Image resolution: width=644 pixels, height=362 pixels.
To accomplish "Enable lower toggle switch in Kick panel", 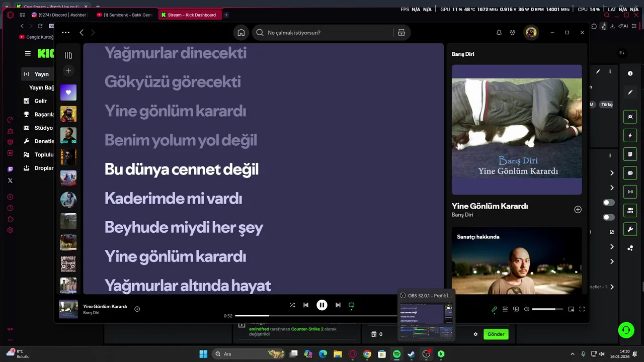I will (x=609, y=217).
